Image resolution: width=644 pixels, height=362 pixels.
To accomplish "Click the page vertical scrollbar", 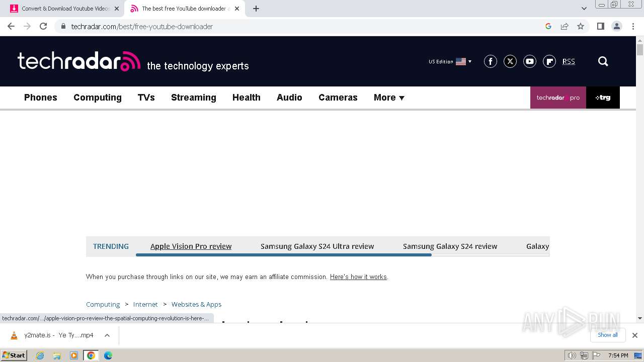I will 640,50.
